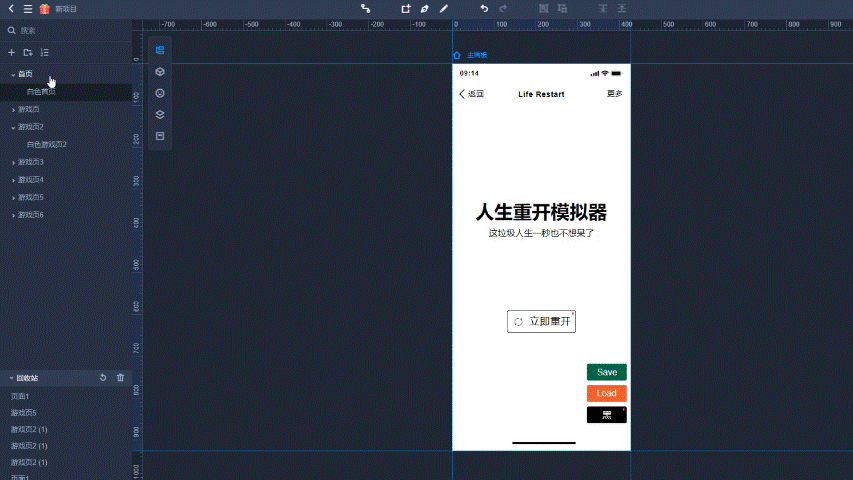
Task: Open the layers stack panel
Action: pyautogui.click(x=160, y=114)
